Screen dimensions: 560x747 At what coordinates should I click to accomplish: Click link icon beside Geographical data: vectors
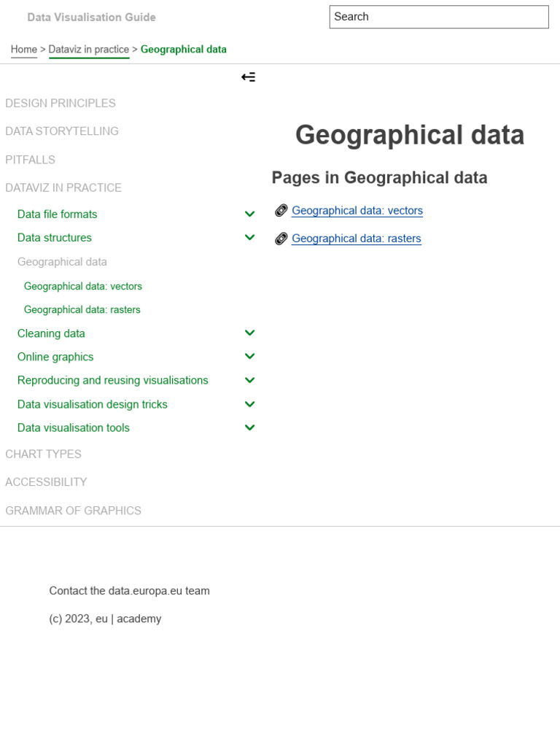point(281,211)
